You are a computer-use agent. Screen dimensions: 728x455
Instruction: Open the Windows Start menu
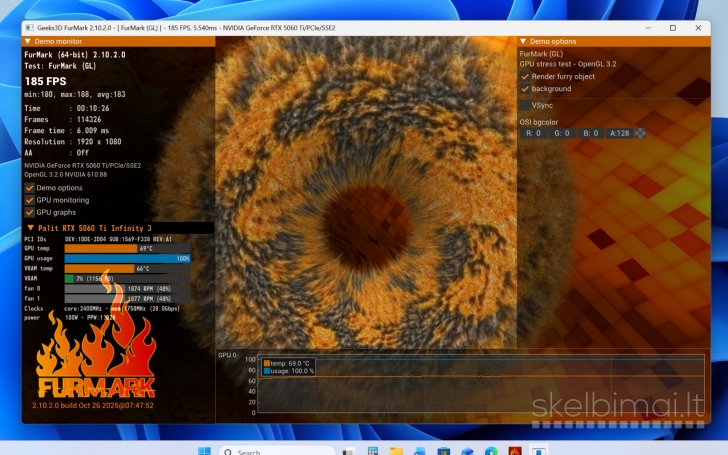(x=204, y=451)
